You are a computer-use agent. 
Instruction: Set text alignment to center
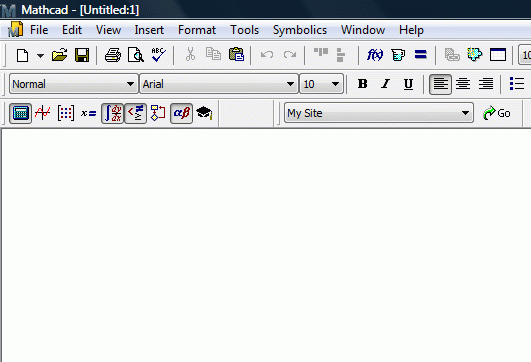point(463,84)
